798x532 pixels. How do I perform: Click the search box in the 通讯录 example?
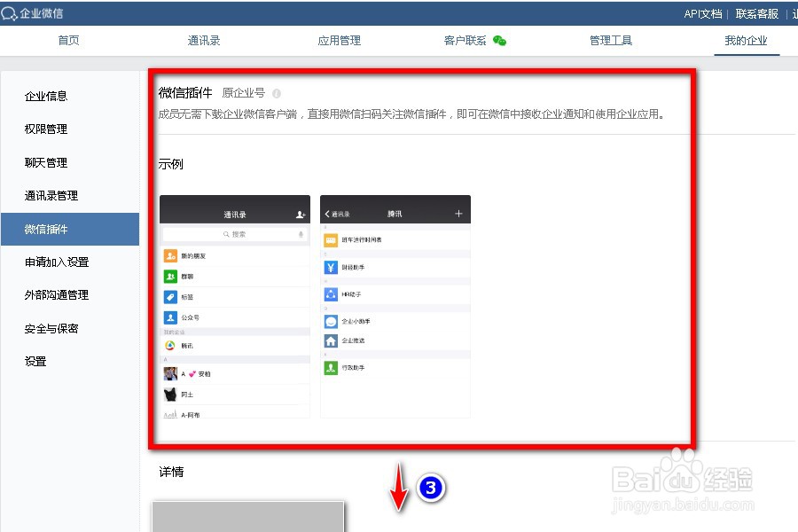coord(235,234)
